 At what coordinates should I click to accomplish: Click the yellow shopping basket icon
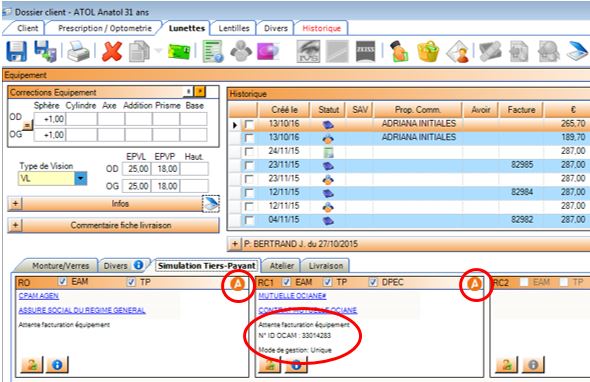(x=428, y=52)
